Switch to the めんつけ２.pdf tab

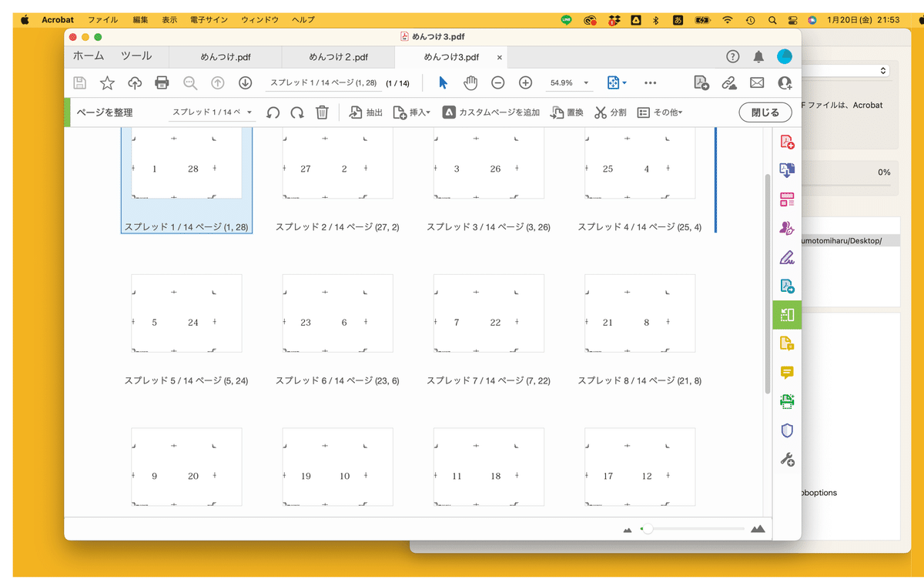click(x=338, y=57)
